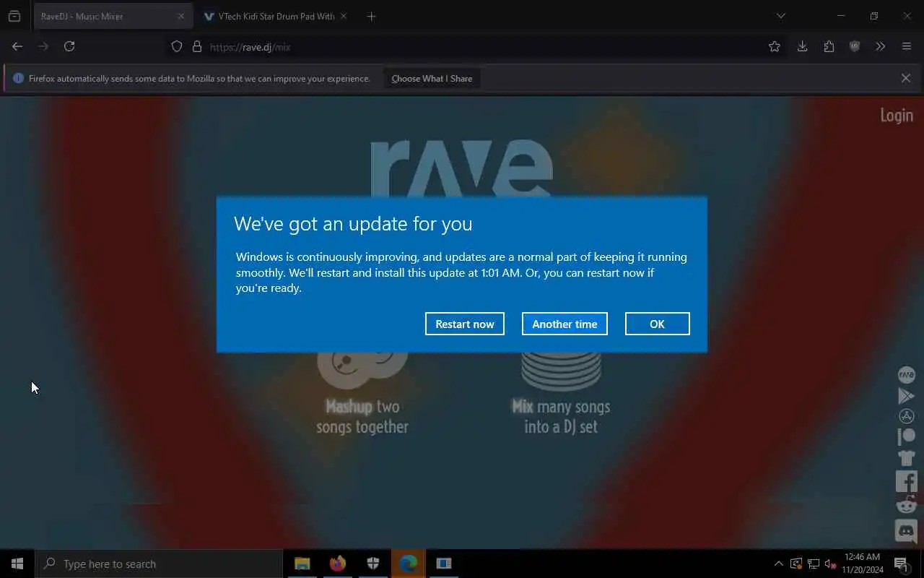Image resolution: width=924 pixels, height=578 pixels.
Task: Open Firefox from the taskbar
Action: (337, 564)
